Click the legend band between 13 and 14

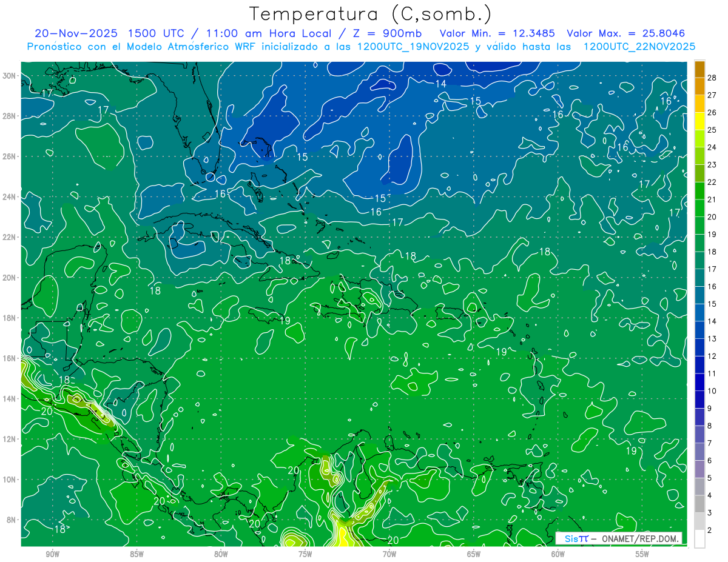[x=699, y=330]
